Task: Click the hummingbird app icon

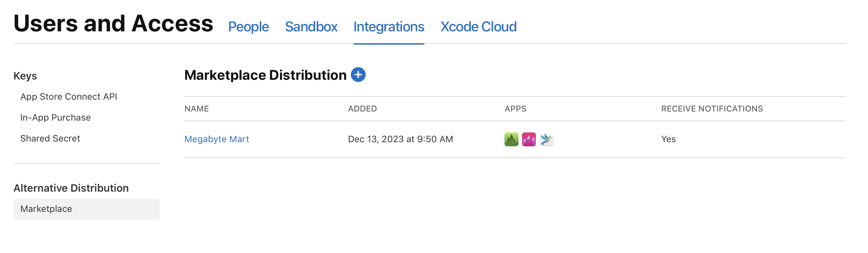Action: tap(546, 139)
